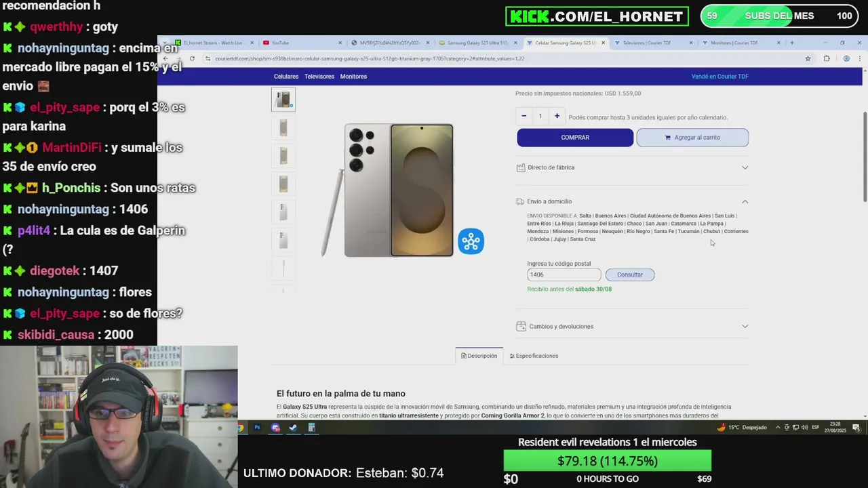Viewport: 868px width, 488px height.
Task: Click the COMPRAR button
Action: pos(575,138)
